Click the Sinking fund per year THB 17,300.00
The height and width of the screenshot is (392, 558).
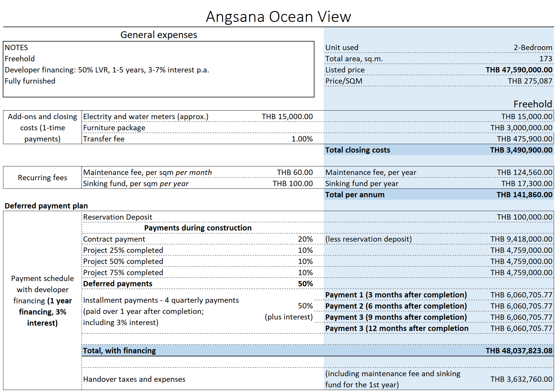point(526,183)
